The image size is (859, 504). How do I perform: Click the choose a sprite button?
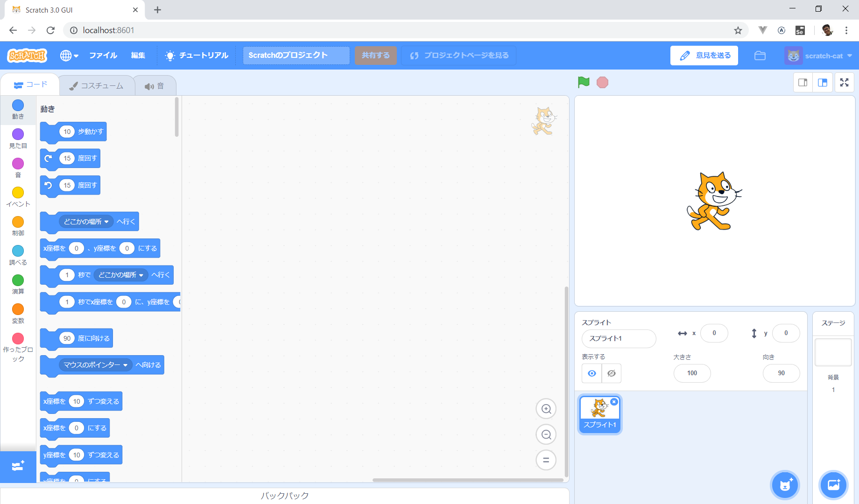pyautogui.click(x=785, y=485)
